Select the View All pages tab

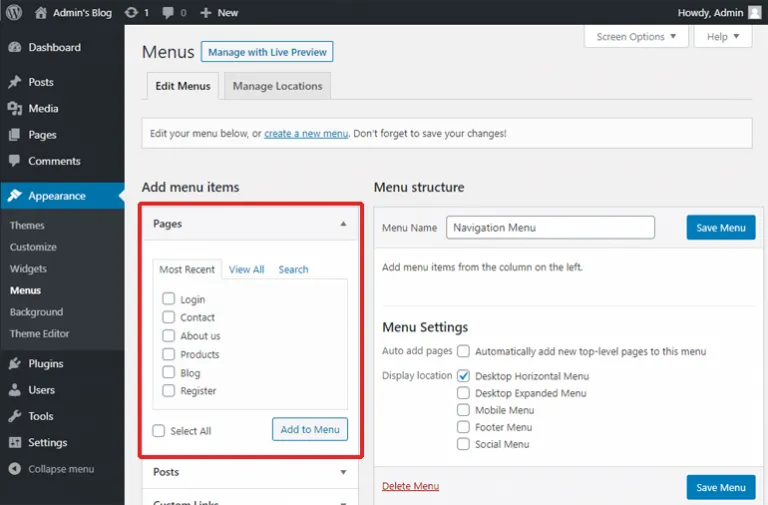246,269
